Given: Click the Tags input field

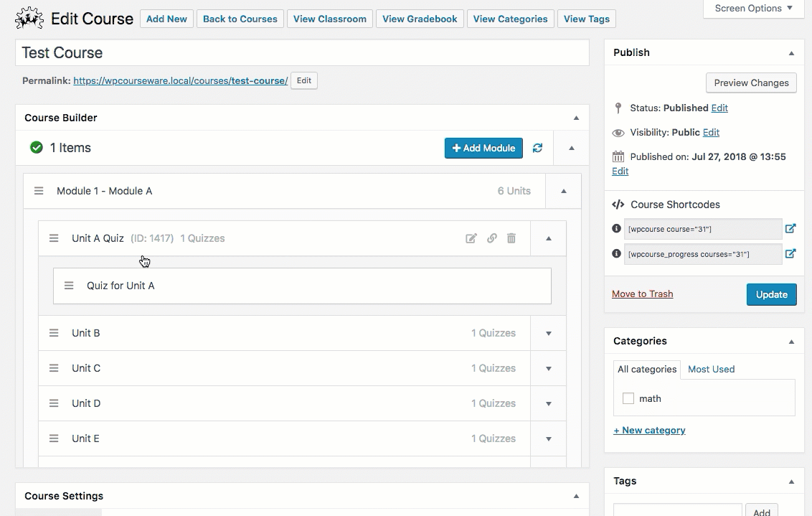Looking at the screenshot, I should [x=677, y=510].
